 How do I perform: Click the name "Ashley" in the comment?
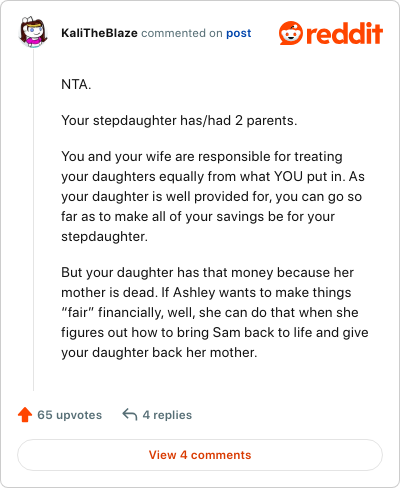coord(194,293)
